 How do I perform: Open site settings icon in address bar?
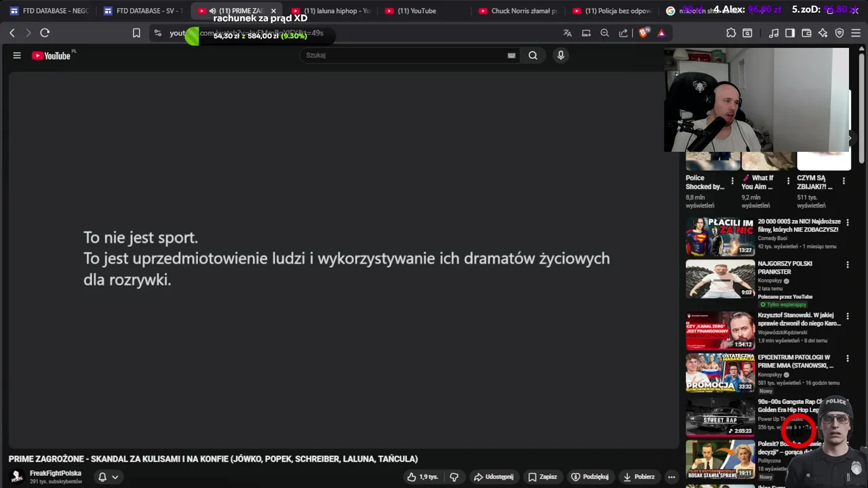[158, 33]
